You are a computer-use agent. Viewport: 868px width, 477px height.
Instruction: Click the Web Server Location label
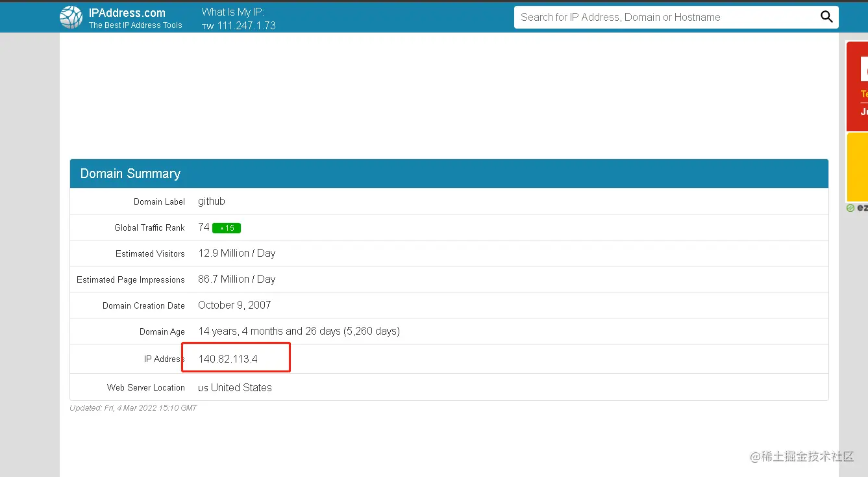[146, 388]
